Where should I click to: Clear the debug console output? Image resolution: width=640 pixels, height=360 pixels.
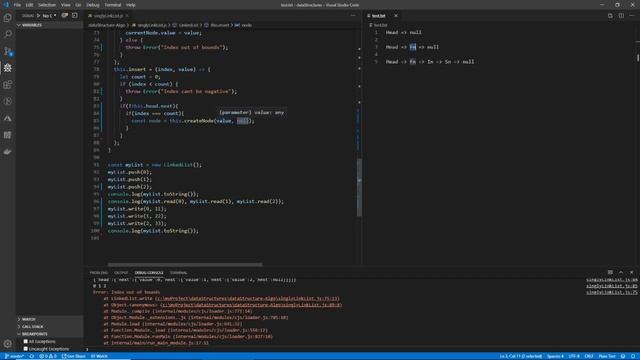click(x=610, y=272)
